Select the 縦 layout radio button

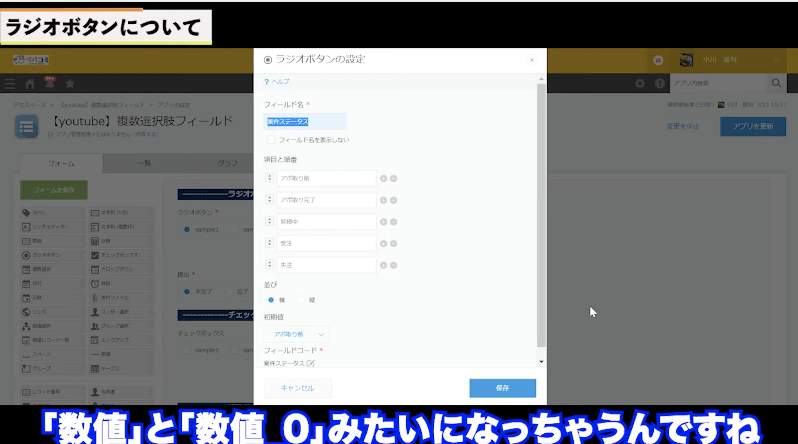[301, 299]
